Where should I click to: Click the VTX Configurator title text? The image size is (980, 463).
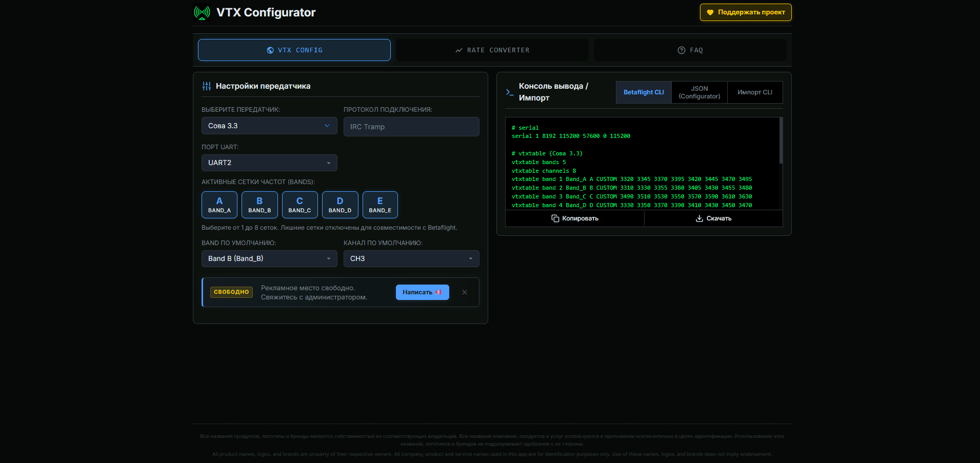(266, 12)
